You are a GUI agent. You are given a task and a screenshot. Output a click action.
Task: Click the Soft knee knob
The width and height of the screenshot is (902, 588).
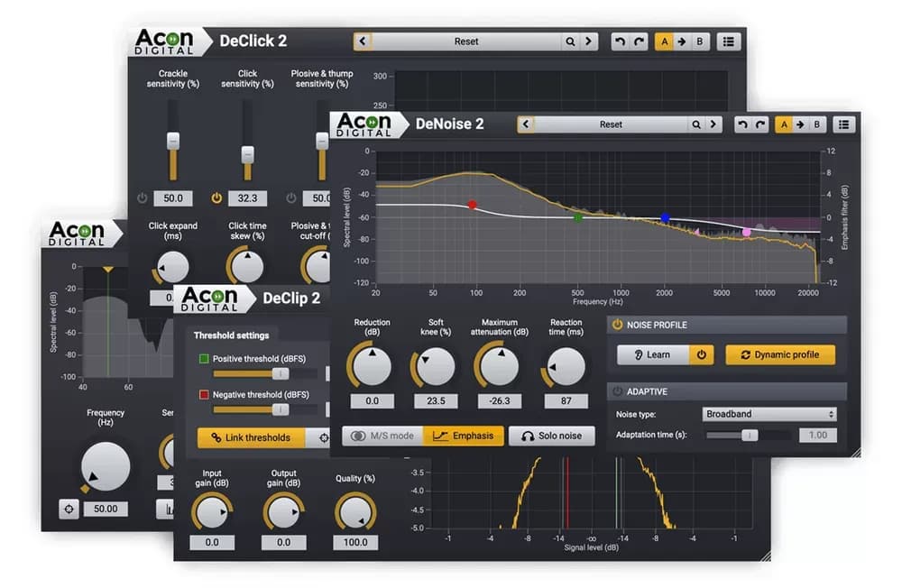[x=436, y=366]
